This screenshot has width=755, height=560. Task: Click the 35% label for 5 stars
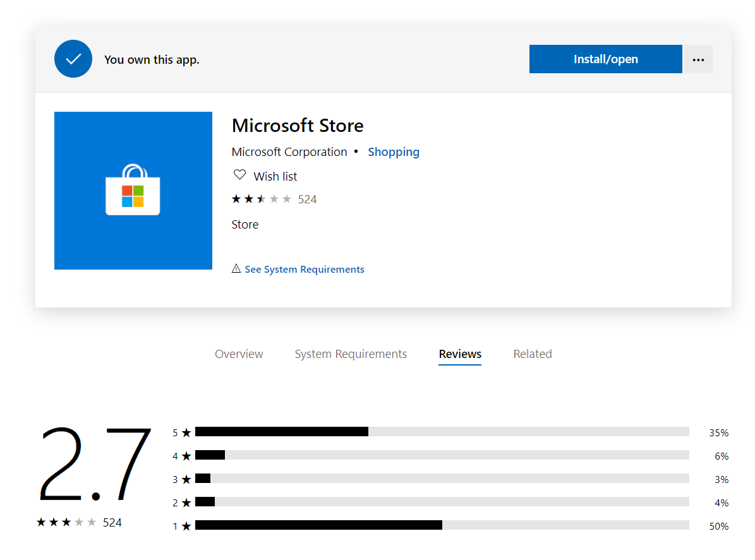(718, 433)
